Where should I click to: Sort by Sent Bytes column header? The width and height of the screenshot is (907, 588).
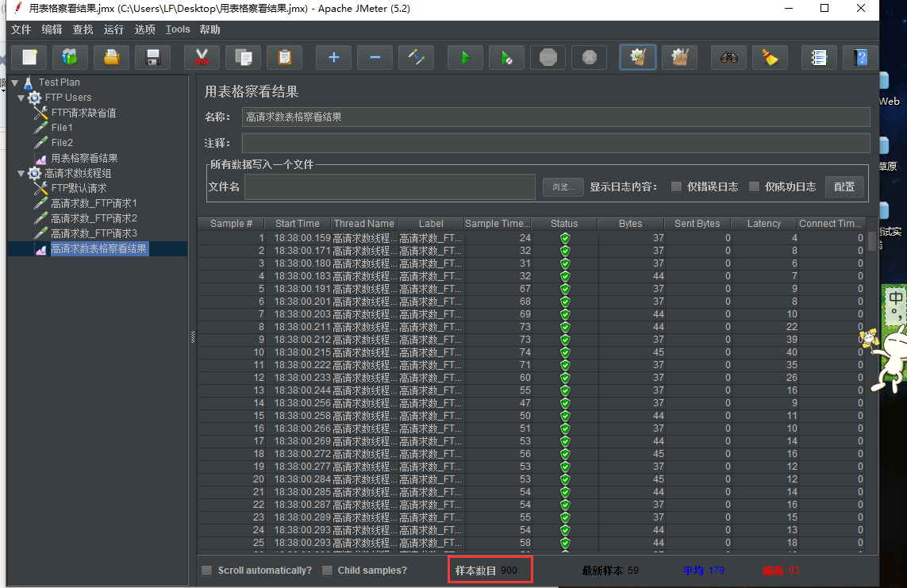click(x=697, y=223)
